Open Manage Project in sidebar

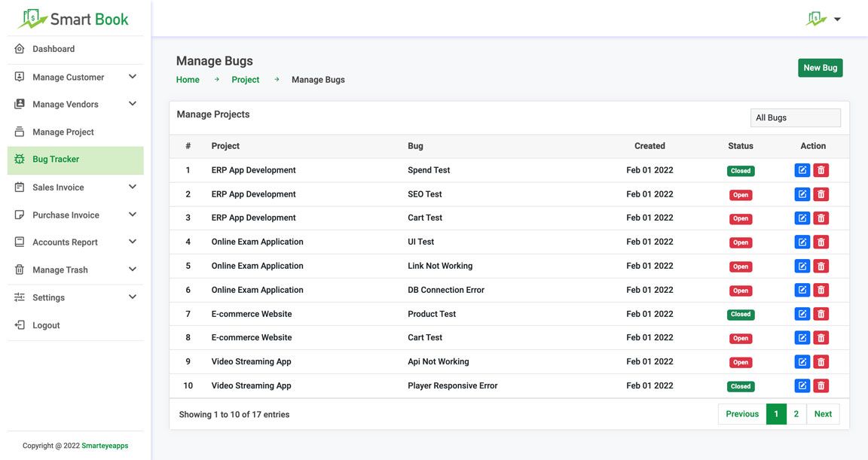click(x=63, y=132)
